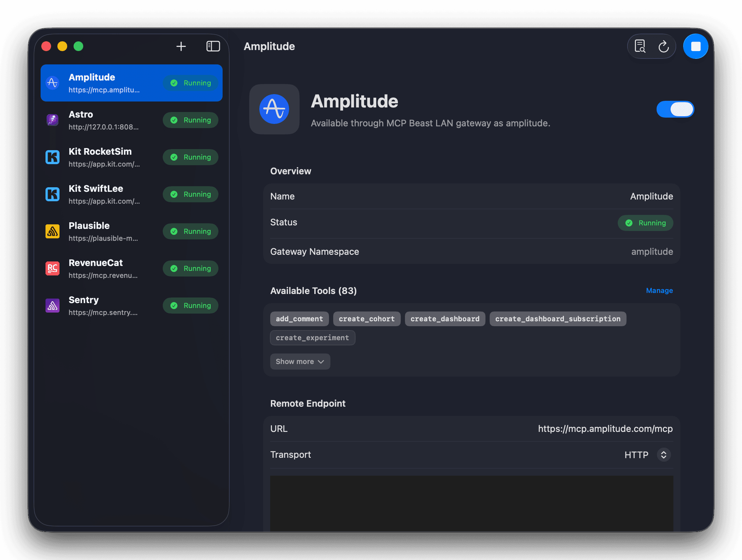Click the Running badge on Plausible row
This screenshot has height=560, width=742.
pyautogui.click(x=190, y=231)
